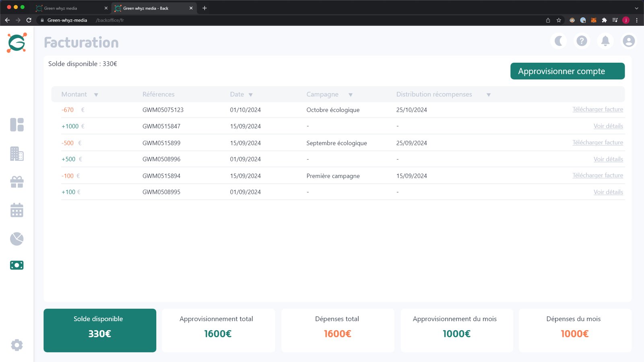View details for GWM0515847 row
This screenshot has width=644, height=362.
[x=608, y=126]
